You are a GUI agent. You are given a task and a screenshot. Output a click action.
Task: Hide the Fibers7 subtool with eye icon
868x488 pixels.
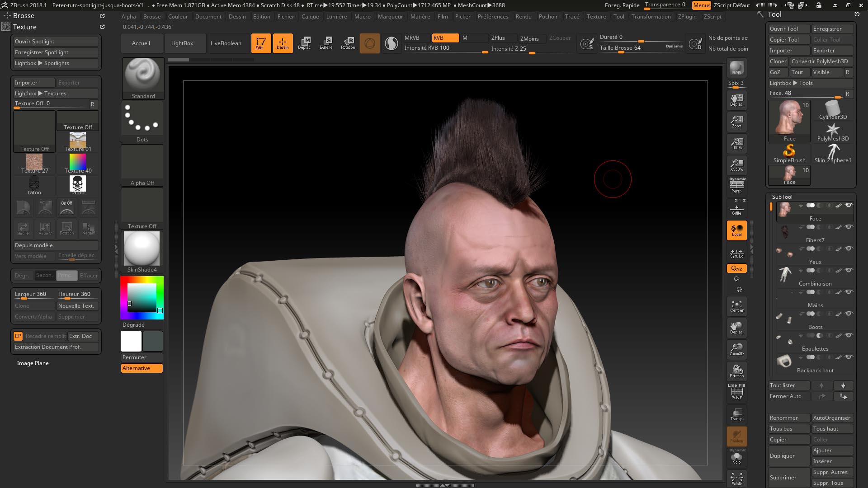pyautogui.click(x=849, y=227)
